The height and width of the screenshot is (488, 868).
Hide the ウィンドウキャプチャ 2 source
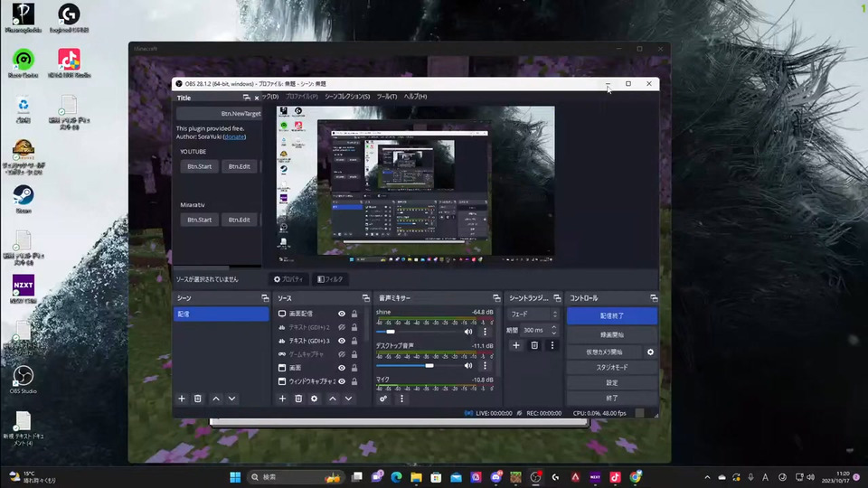click(342, 381)
